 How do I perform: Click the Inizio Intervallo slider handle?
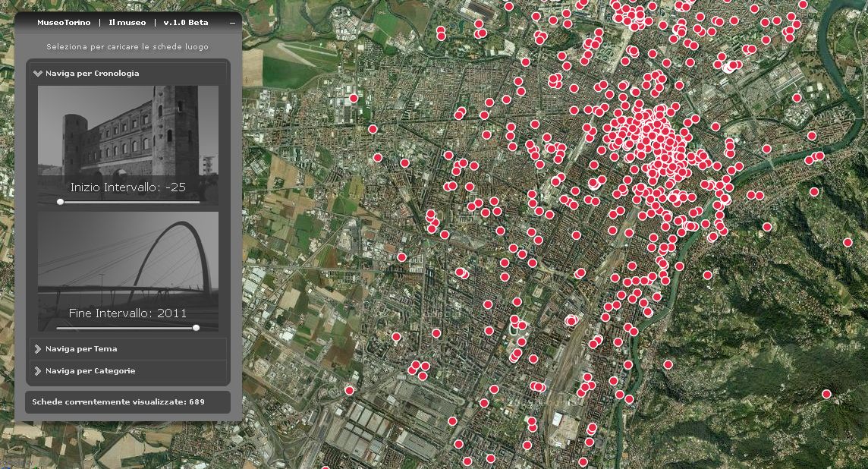(x=61, y=202)
